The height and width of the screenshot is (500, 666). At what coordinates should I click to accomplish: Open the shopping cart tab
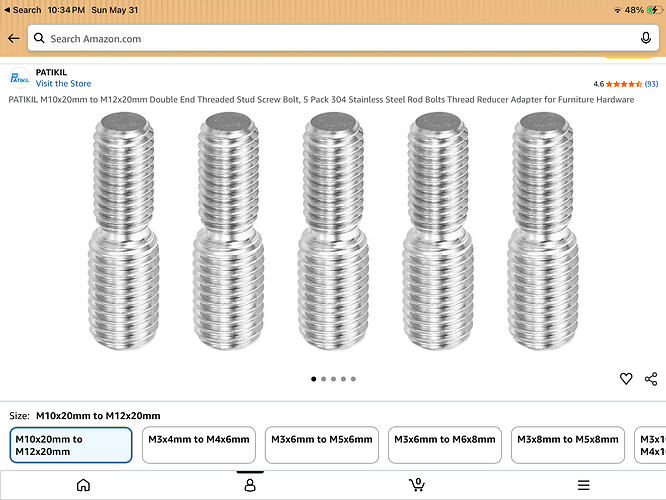coord(417,485)
